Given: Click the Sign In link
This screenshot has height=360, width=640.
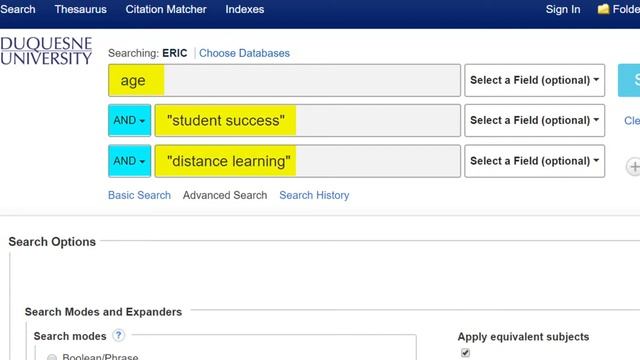Looking at the screenshot, I should point(563,9).
